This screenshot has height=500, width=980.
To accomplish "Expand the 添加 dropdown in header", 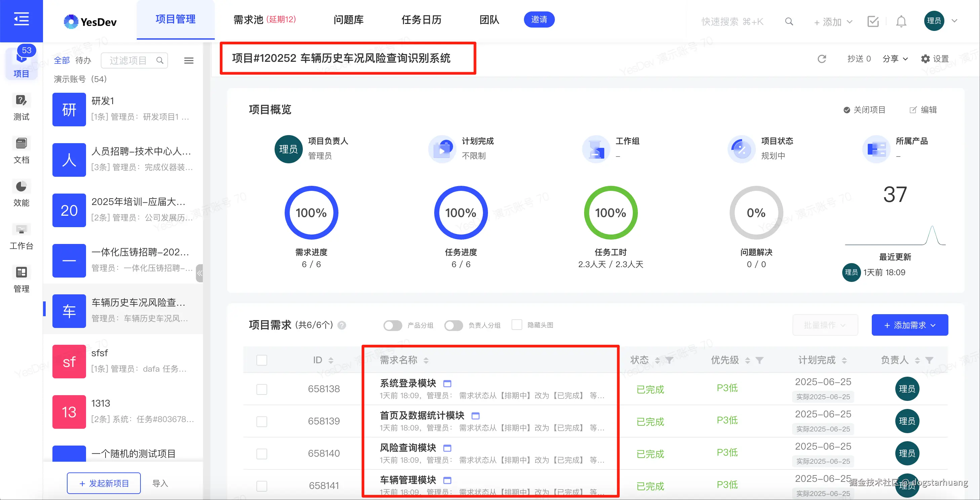I will click(832, 22).
